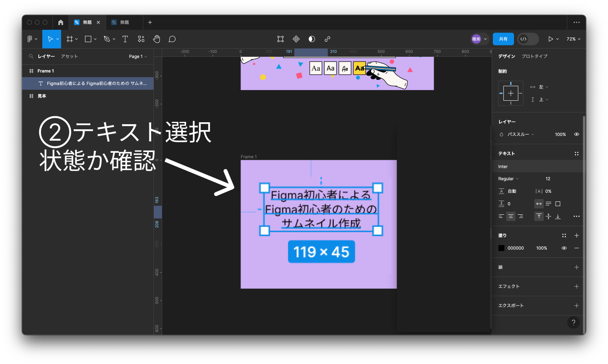The height and width of the screenshot is (364, 608).
Task: Open the Help question mark button
Action: [x=574, y=322]
